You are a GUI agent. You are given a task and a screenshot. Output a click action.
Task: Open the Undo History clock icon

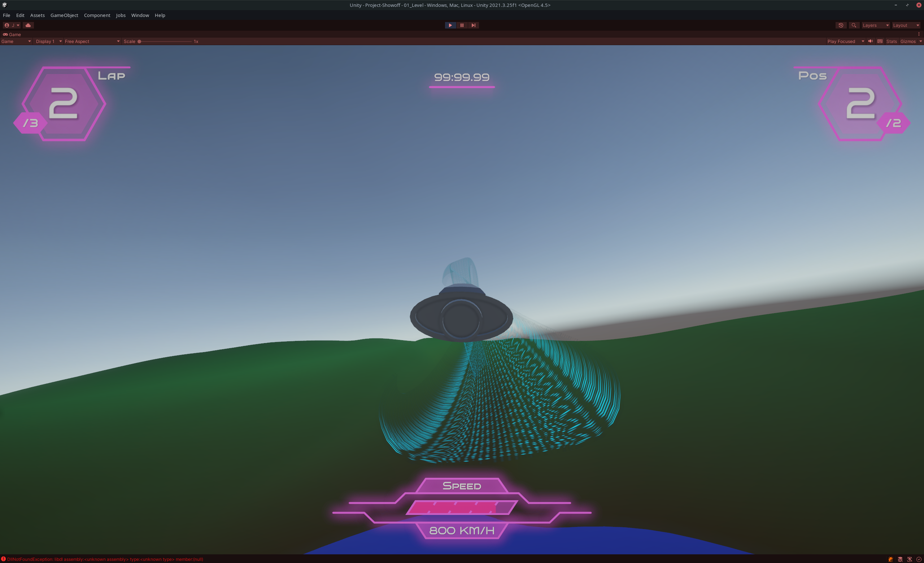841,25
